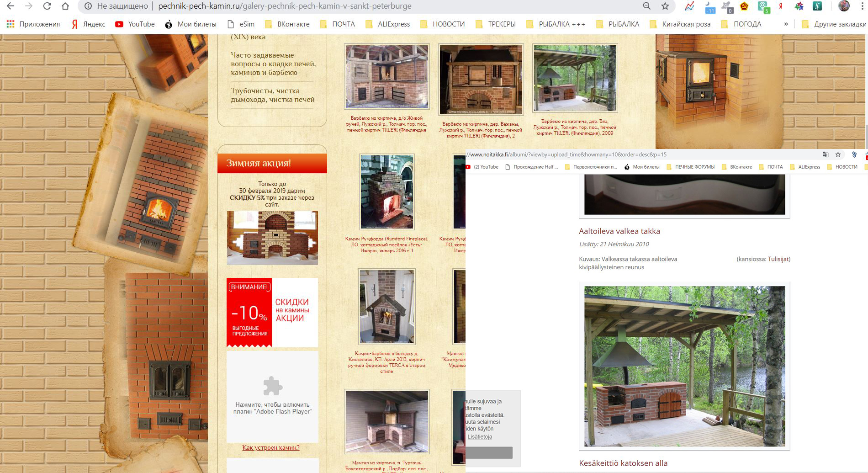Click the browser back arrow
Image resolution: width=868 pixels, height=473 pixels.
click(10, 6)
